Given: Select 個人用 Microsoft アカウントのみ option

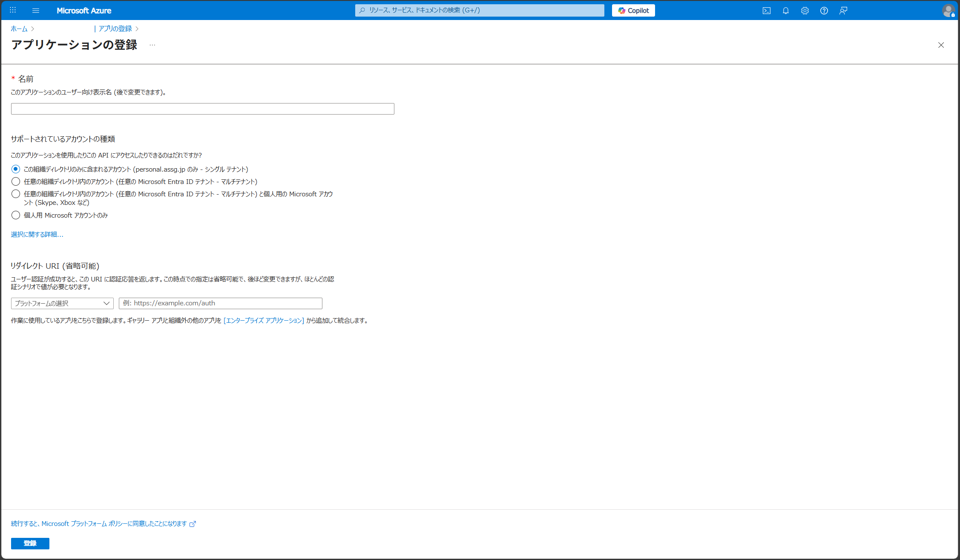Looking at the screenshot, I should pos(16,215).
